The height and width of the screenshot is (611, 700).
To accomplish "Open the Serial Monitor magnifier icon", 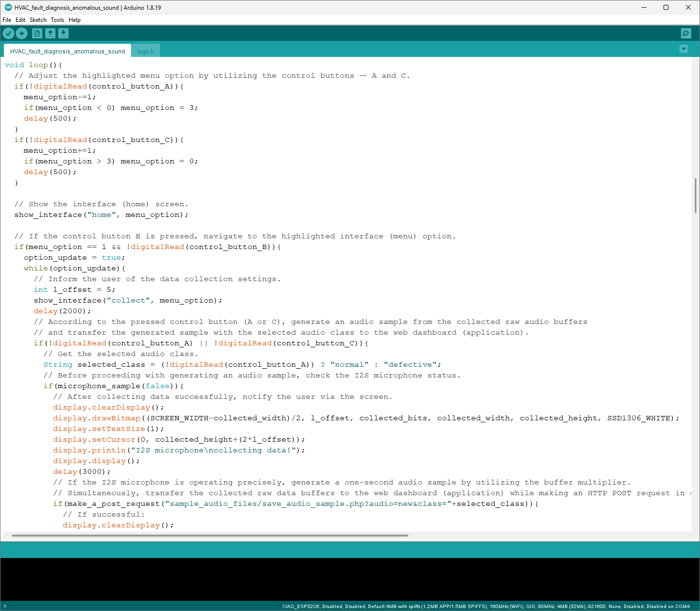I will click(686, 33).
